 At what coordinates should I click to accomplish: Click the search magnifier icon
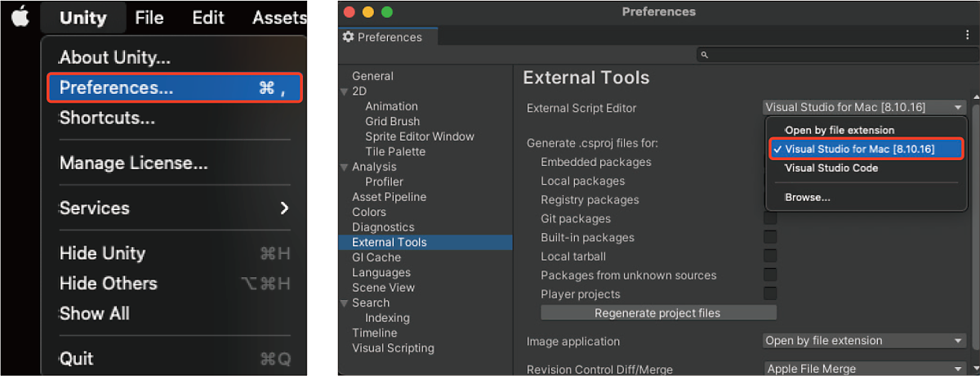[705, 55]
